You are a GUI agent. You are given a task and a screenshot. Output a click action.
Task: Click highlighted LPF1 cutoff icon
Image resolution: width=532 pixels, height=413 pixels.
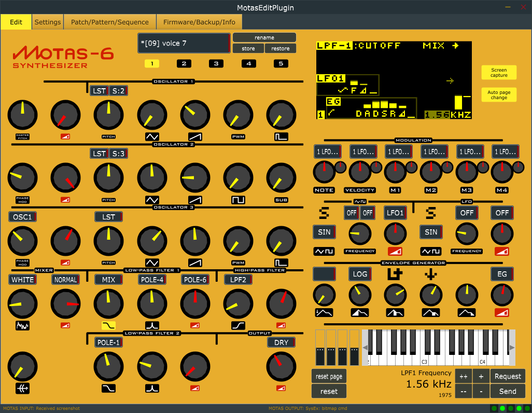pyautogui.click(x=108, y=326)
